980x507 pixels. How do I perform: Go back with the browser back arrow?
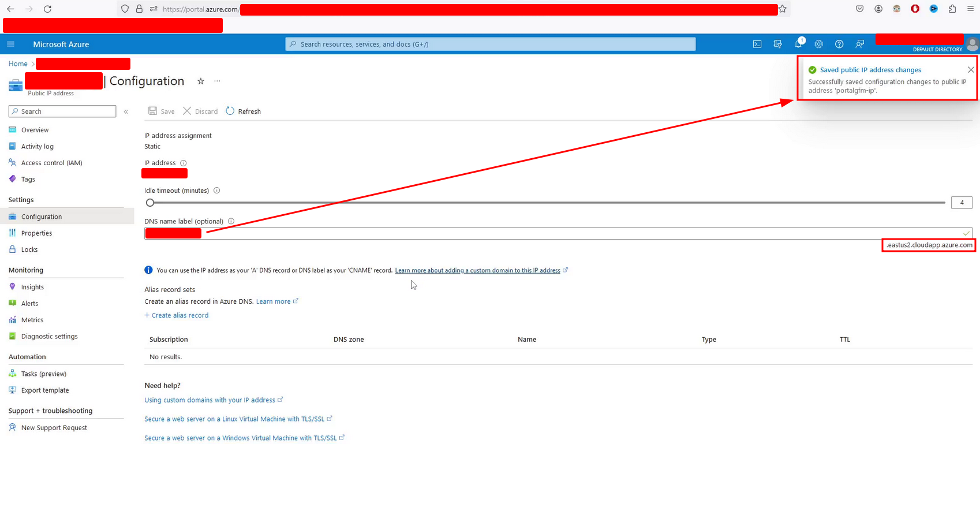(x=10, y=9)
